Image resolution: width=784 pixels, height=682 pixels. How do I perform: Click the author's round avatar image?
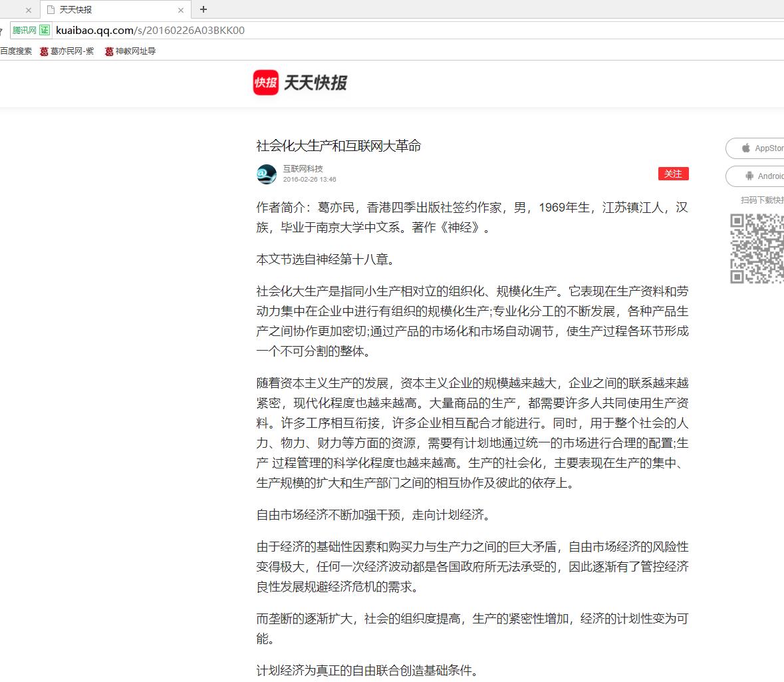click(x=267, y=174)
